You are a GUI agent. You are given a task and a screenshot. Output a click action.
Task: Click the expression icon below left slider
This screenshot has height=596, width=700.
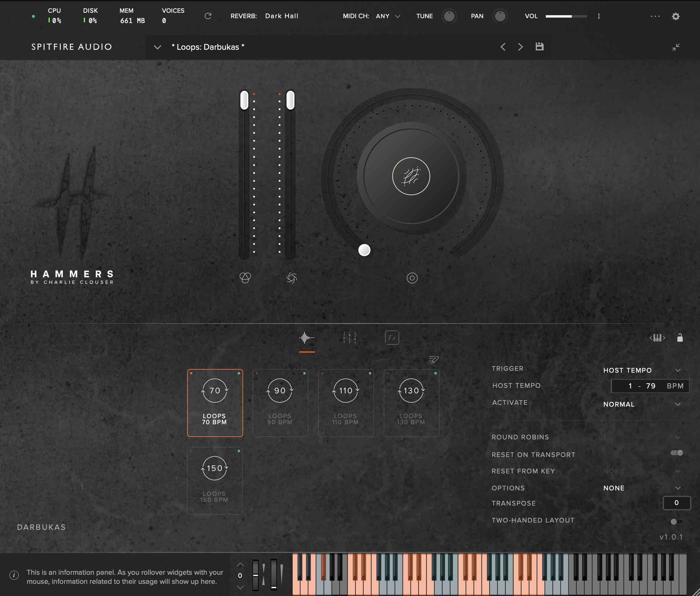(245, 278)
